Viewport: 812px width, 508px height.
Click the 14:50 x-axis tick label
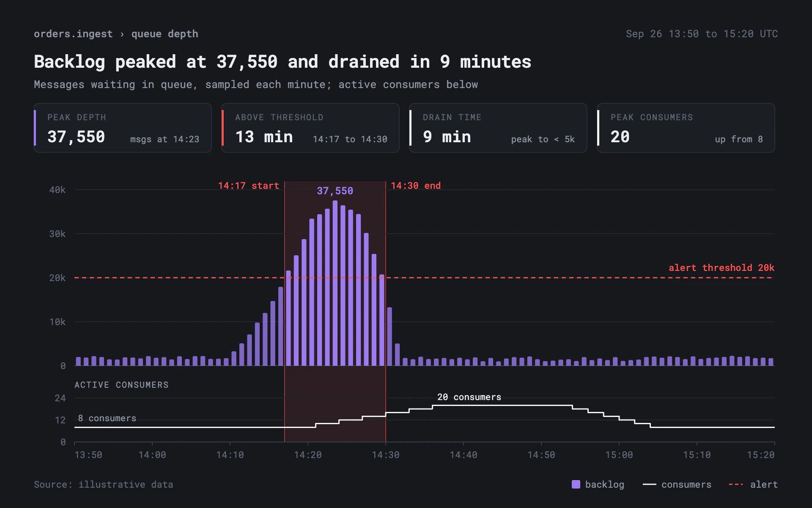pos(541,455)
